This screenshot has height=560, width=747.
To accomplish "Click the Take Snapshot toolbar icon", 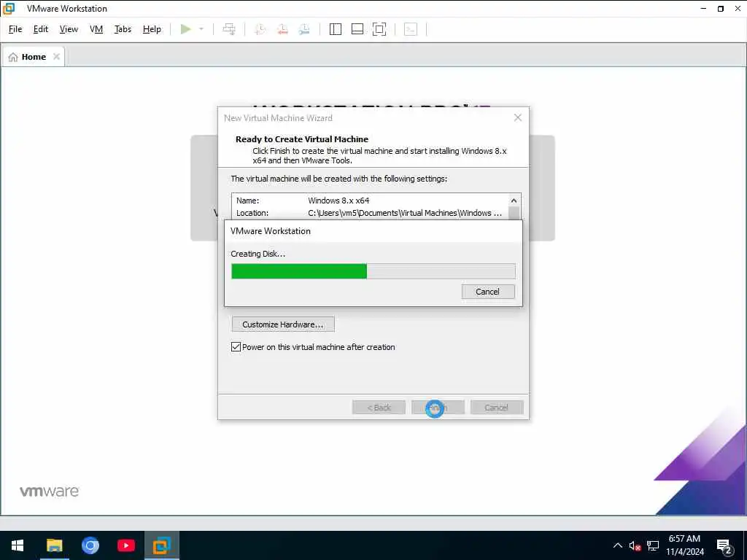I will pos(260,29).
